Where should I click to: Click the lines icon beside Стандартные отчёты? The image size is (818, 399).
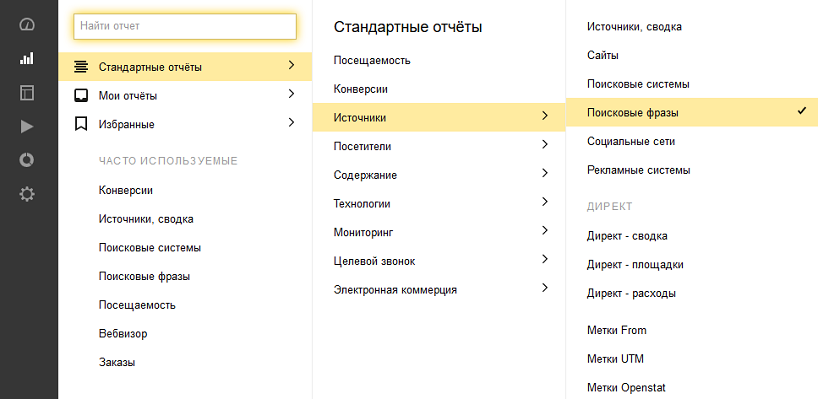point(81,67)
